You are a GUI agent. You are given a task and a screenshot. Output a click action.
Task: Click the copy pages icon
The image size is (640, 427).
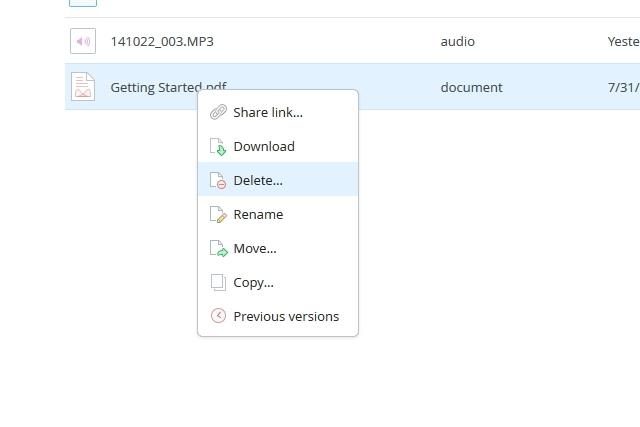pyautogui.click(x=218, y=282)
